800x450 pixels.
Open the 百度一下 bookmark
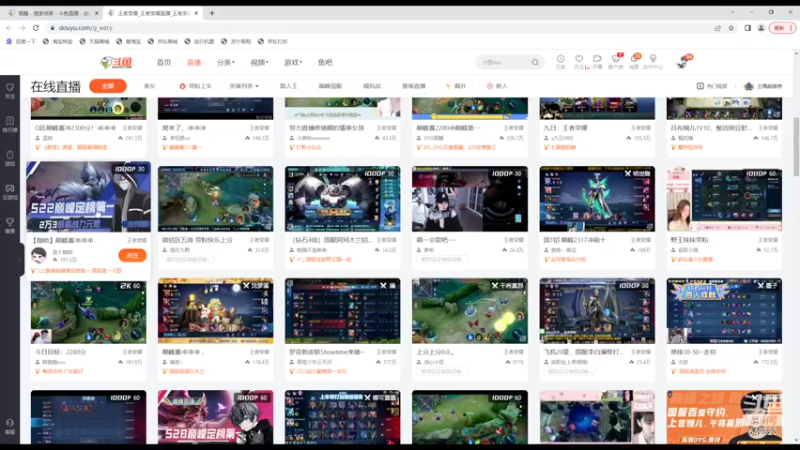pos(21,41)
